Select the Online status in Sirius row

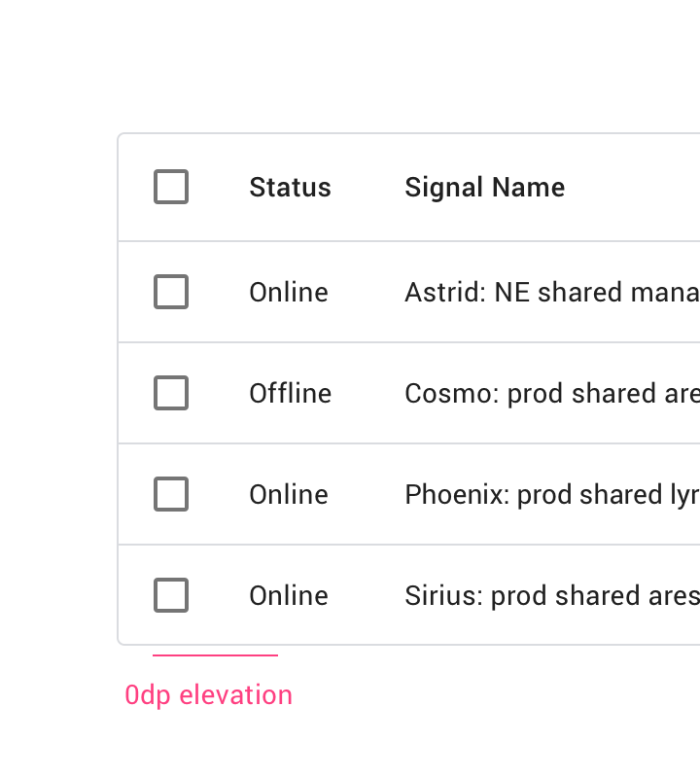click(289, 596)
